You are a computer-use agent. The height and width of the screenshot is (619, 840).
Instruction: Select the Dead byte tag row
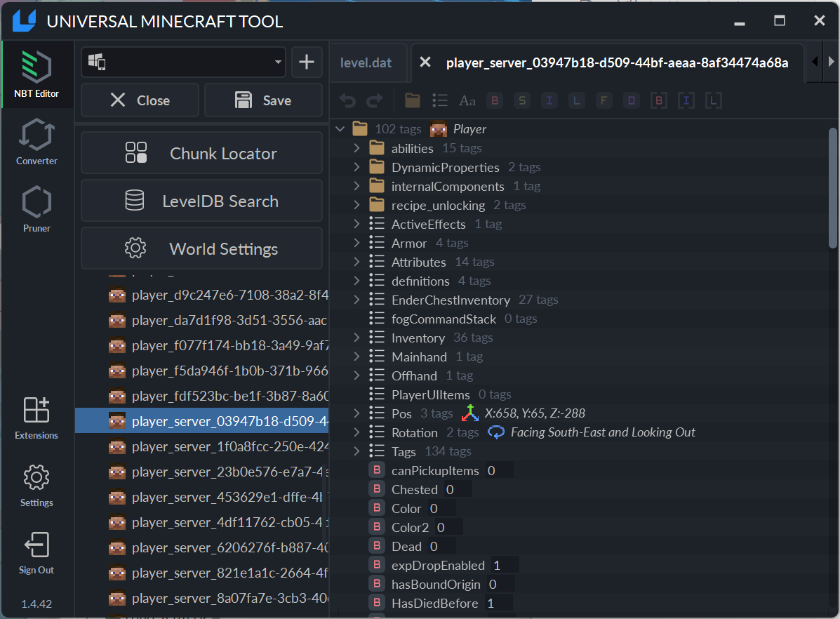(x=578, y=547)
